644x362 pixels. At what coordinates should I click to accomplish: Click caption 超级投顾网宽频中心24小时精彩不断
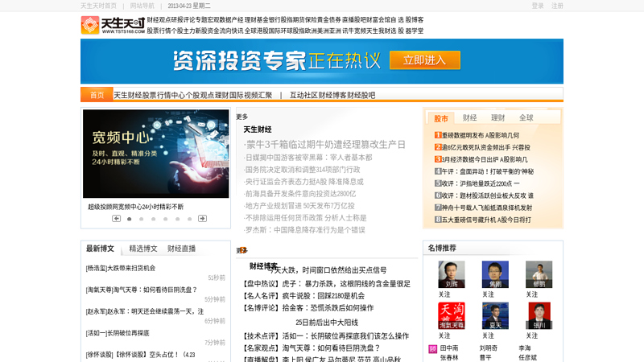tap(135, 207)
